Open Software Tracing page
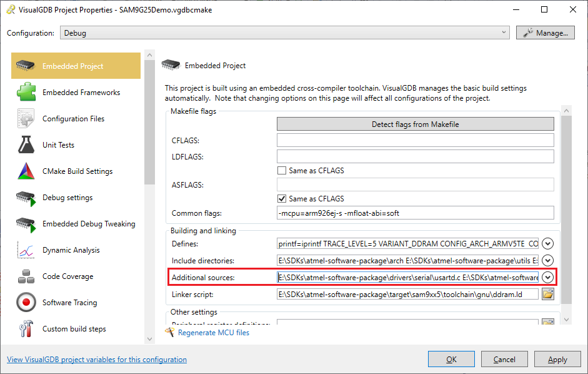Screen dimensions: 588x374 (x=76, y=302)
